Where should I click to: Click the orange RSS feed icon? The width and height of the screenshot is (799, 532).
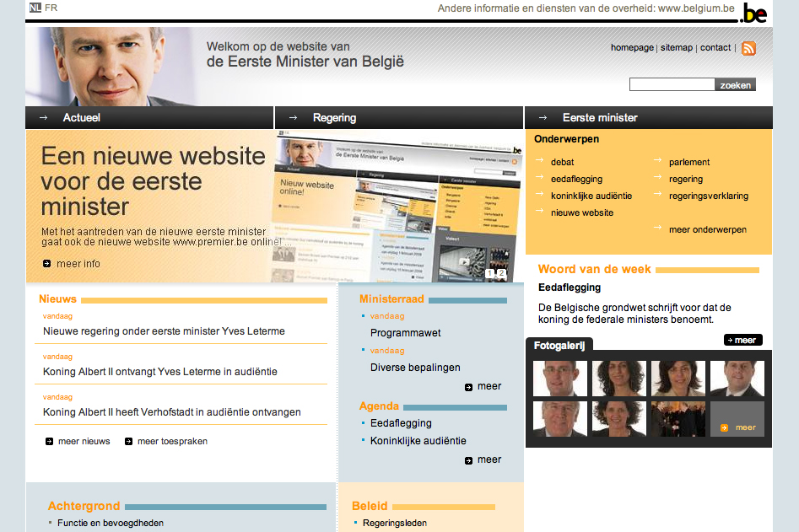tap(748, 48)
